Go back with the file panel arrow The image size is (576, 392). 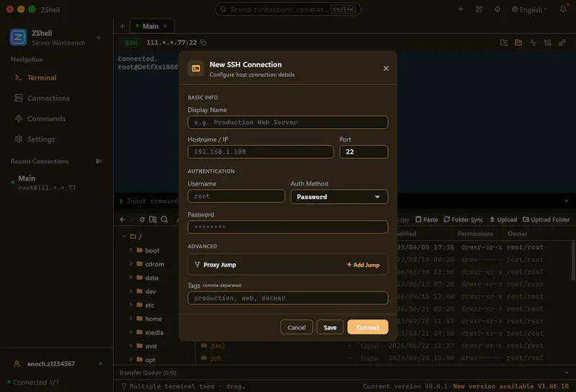(x=122, y=219)
